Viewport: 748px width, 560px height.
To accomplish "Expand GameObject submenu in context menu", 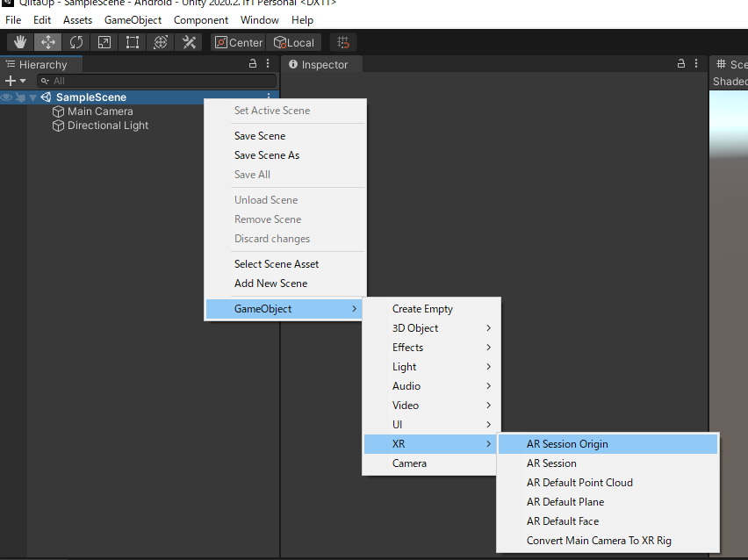I will tap(284, 309).
